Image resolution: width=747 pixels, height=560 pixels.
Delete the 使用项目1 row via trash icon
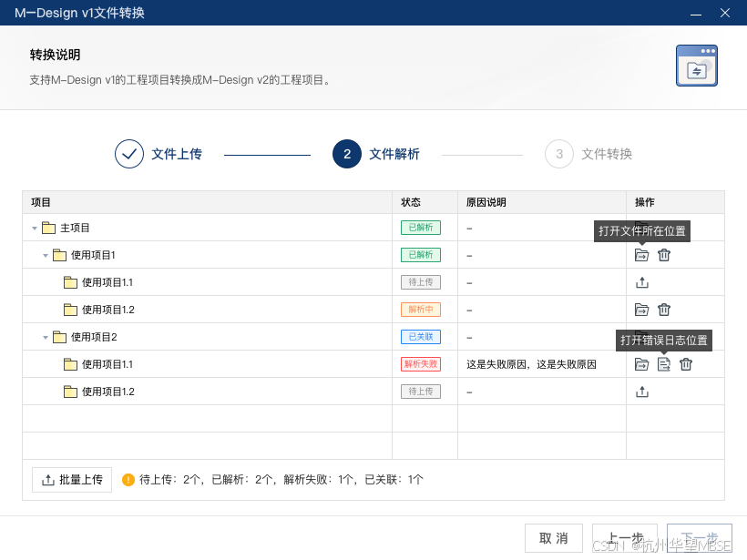664,255
